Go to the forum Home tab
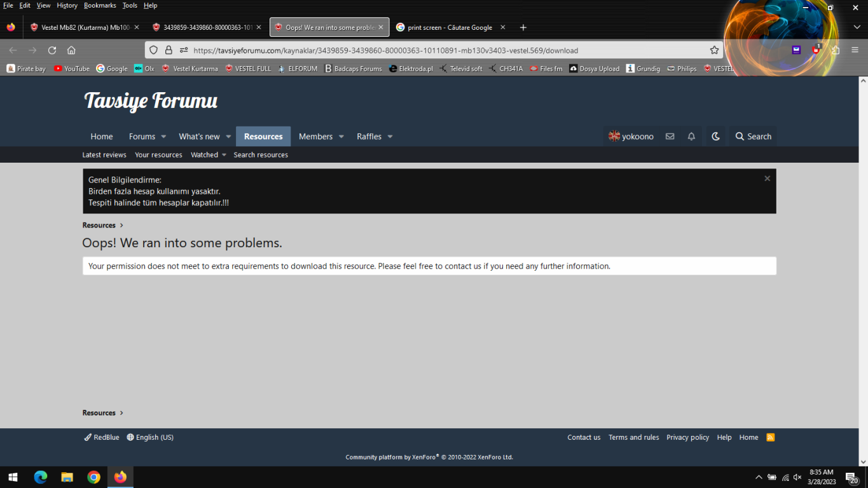Viewport: 868px width, 488px height. pyautogui.click(x=102, y=137)
